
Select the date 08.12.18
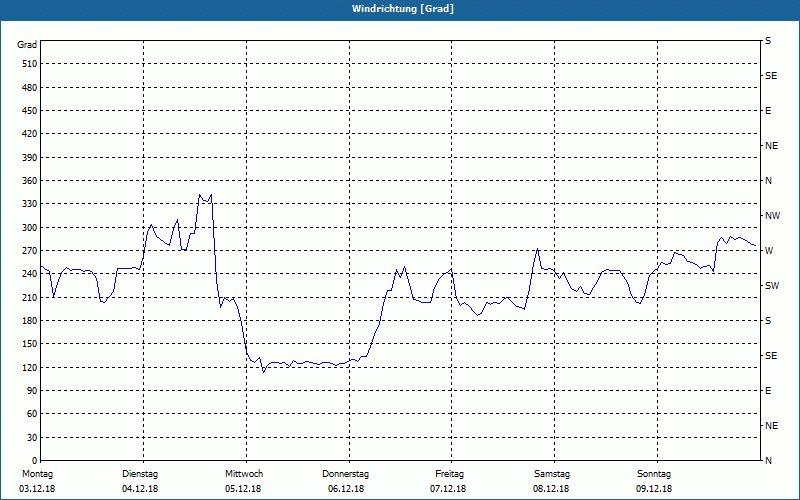click(551, 489)
